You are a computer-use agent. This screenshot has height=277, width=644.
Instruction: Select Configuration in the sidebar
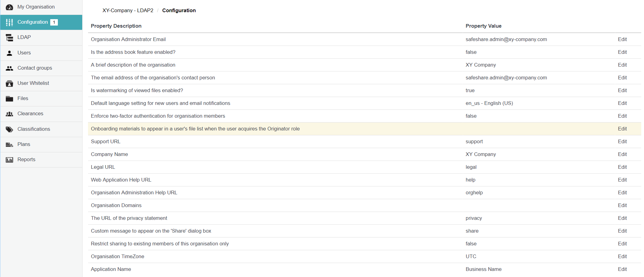click(41, 22)
